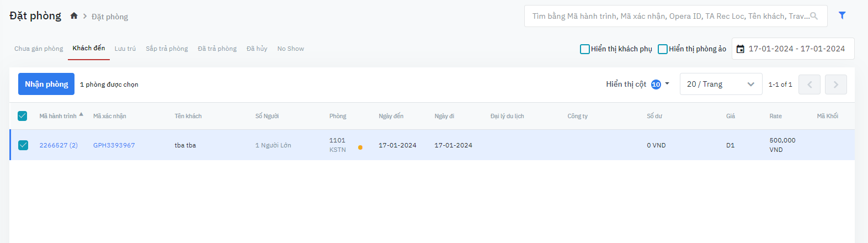Go to next page arrow

[836, 84]
